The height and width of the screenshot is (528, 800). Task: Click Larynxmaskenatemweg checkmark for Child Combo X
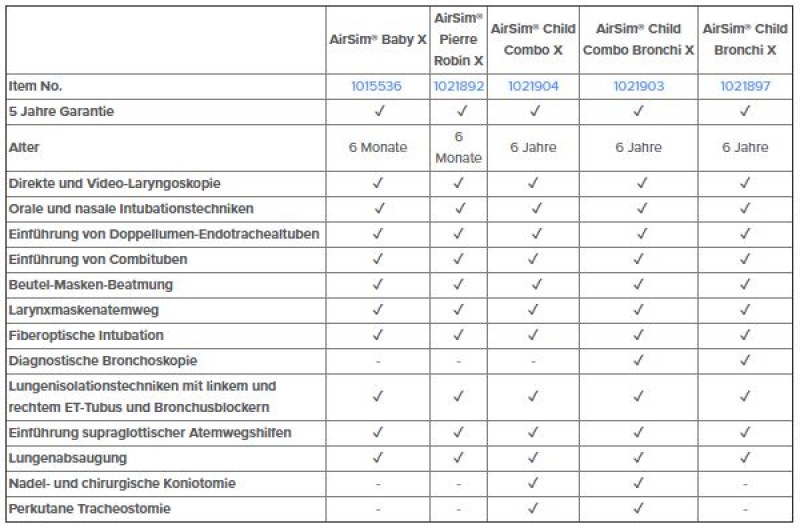[x=533, y=310]
